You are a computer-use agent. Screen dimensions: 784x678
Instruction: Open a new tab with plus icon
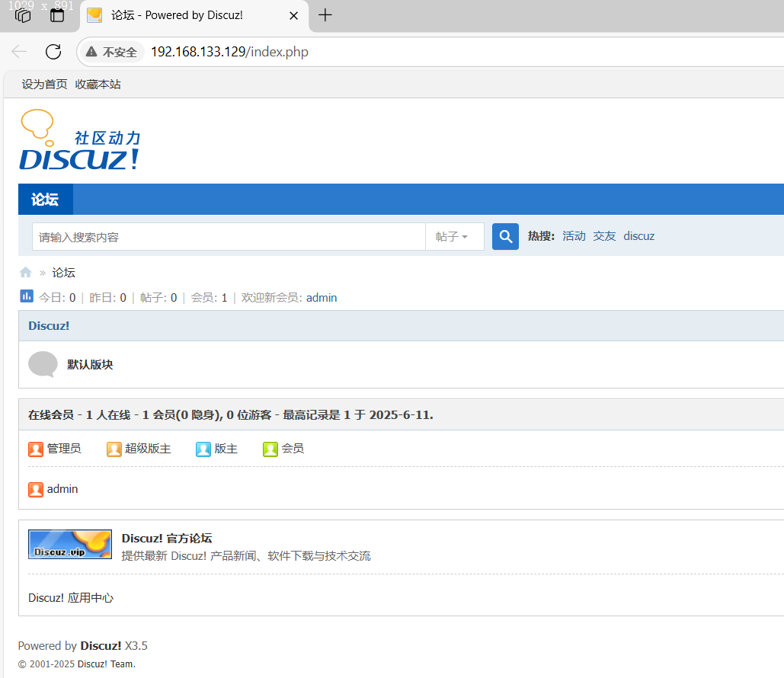click(325, 15)
